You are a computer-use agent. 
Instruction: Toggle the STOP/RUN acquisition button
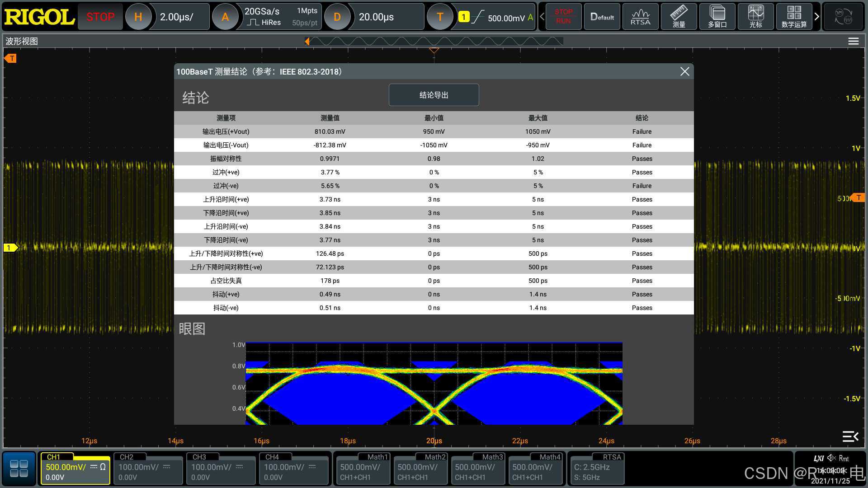(x=563, y=17)
